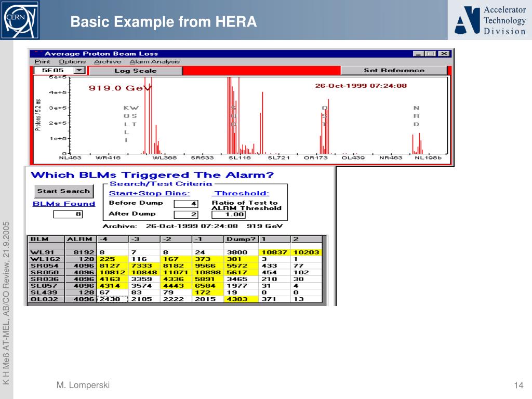Click the red chart timestamp 26-Oct-1999 07:24:08
Screen dimensions: 532x399
[361, 86]
